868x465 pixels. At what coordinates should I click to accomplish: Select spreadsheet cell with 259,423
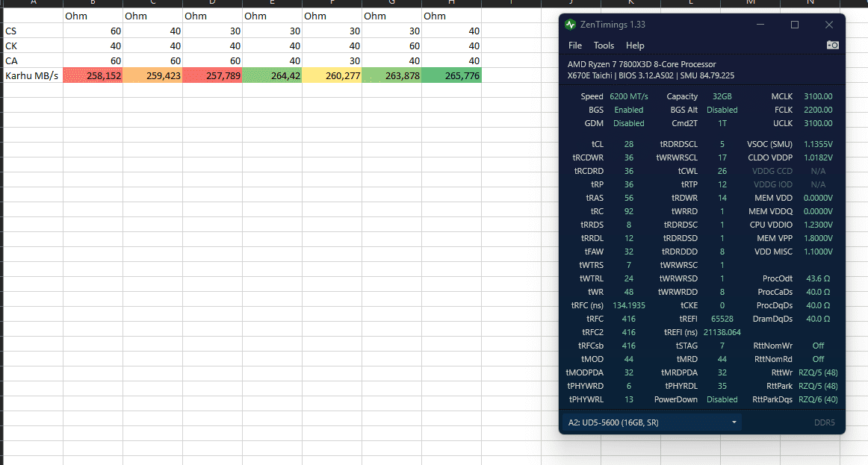tap(153, 75)
